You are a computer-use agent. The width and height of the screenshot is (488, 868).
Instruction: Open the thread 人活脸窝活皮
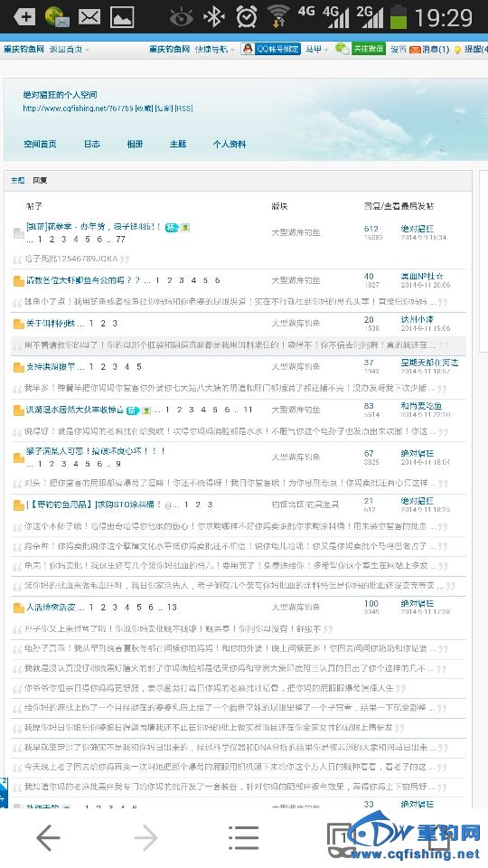coord(52,608)
